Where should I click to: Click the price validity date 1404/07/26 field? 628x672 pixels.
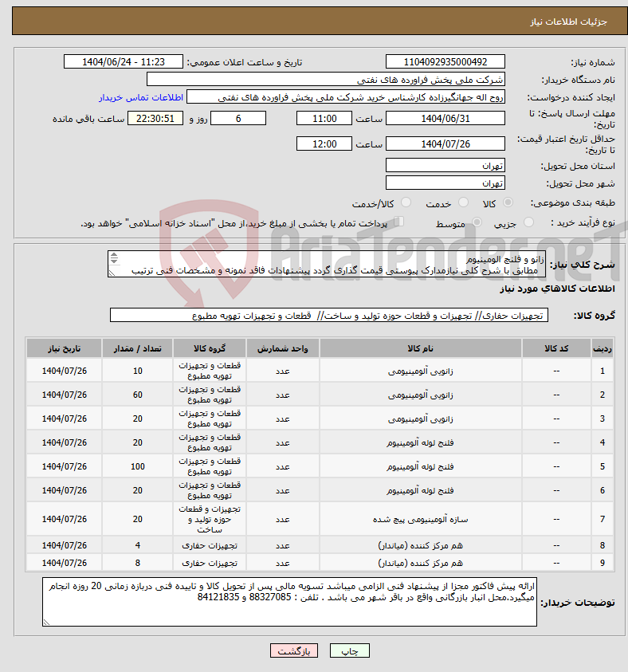tap(445, 143)
